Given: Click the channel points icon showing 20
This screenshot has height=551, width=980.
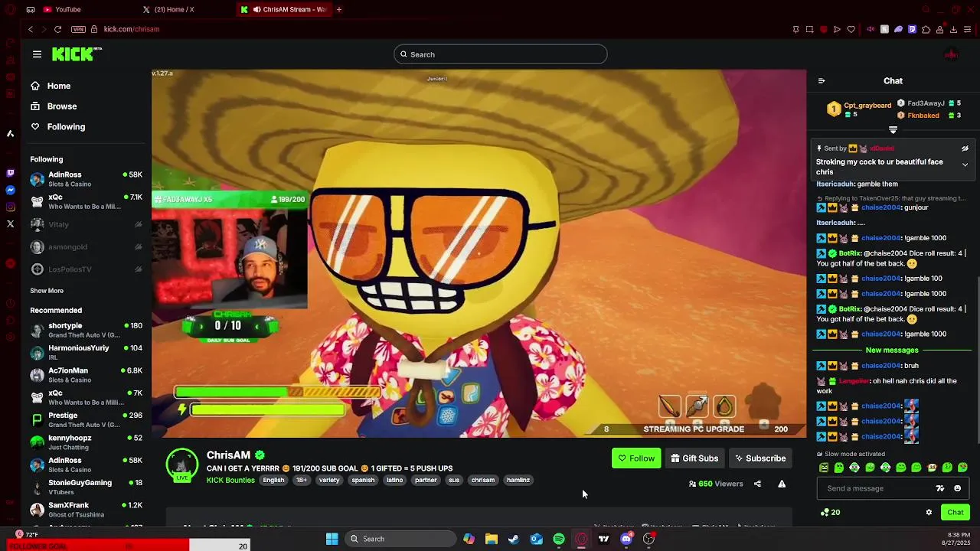Looking at the screenshot, I should pos(830,512).
